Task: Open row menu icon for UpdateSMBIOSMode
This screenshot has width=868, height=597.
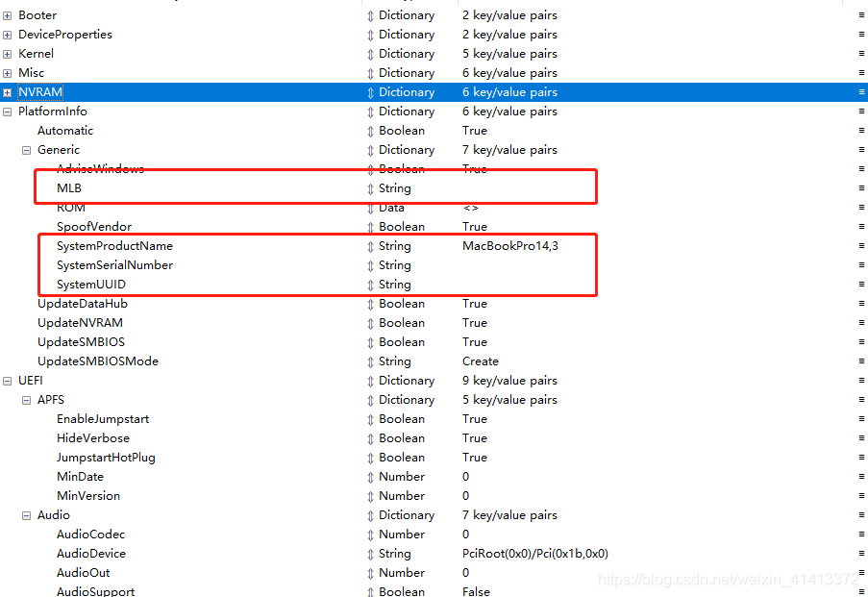Action: [x=861, y=361]
